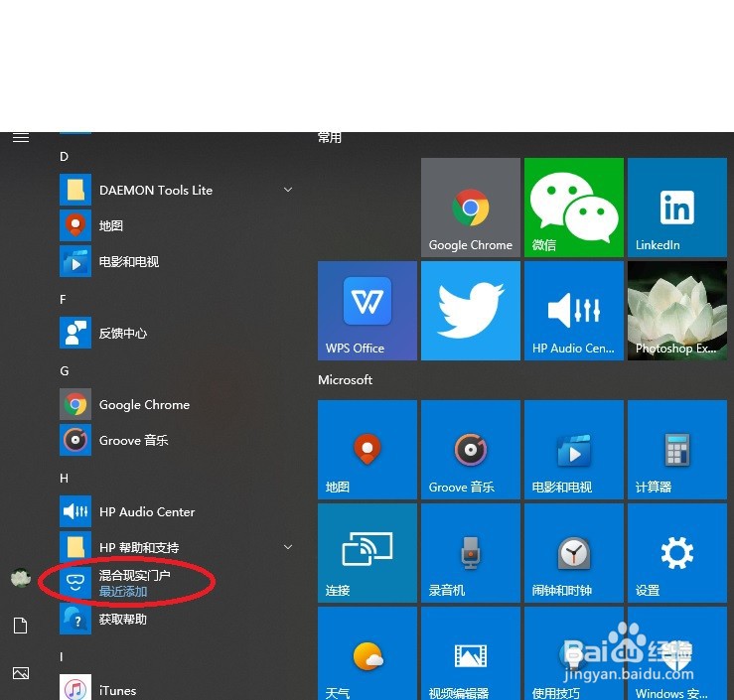The image size is (734, 700).
Task: Open the 地图 tile in Microsoft group
Action: (x=367, y=450)
